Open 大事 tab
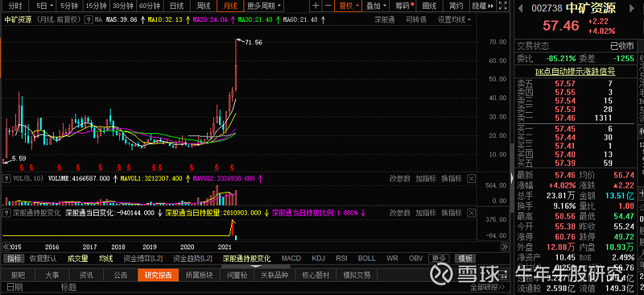 [x=52, y=275]
